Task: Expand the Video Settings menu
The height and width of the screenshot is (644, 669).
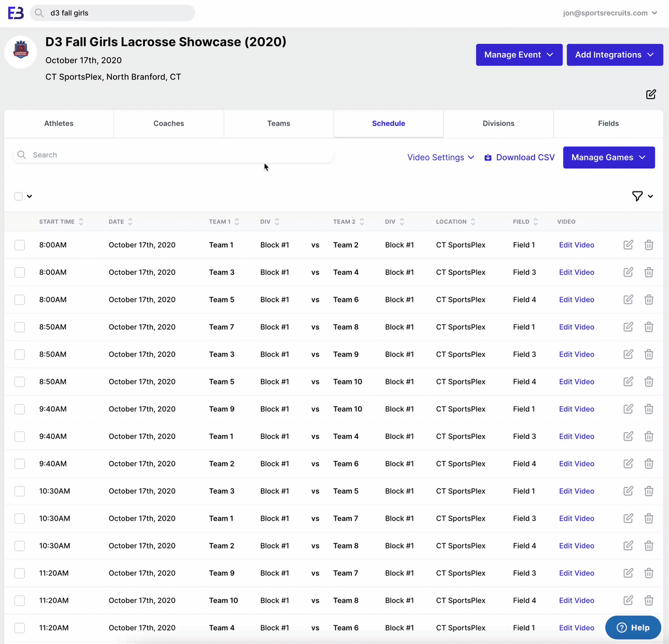Action: pyautogui.click(x=440, y=157)
